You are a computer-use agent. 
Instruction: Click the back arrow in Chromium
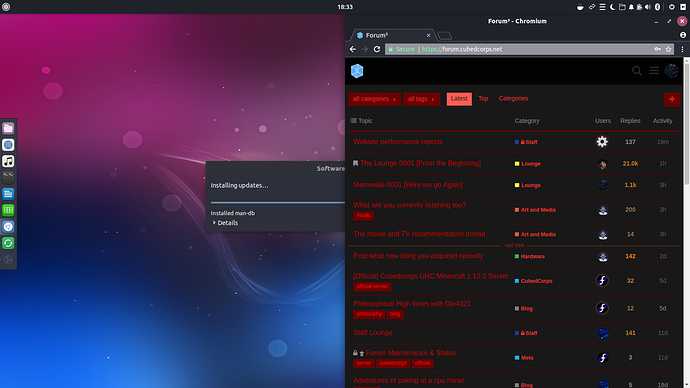[352, 49]
